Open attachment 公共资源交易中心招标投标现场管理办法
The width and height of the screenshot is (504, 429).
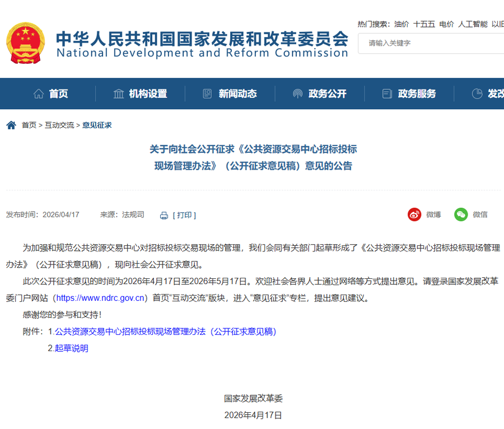click(x=166, y=332)
